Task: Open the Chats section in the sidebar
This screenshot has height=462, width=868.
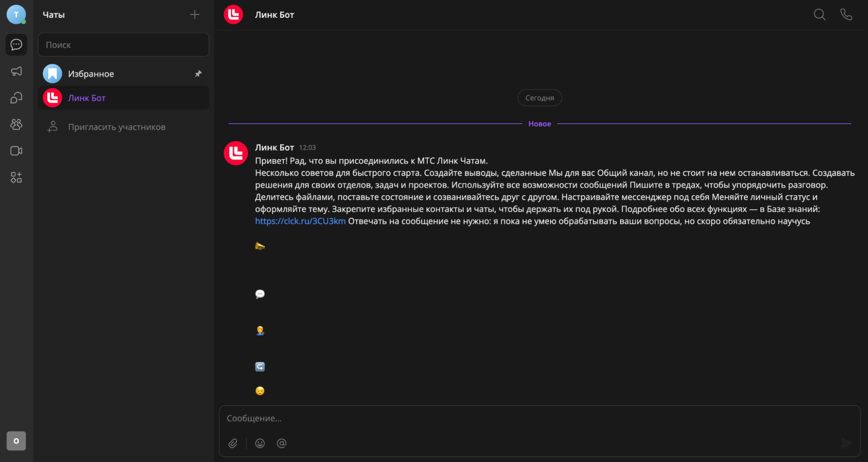Action: pos(16,45)
